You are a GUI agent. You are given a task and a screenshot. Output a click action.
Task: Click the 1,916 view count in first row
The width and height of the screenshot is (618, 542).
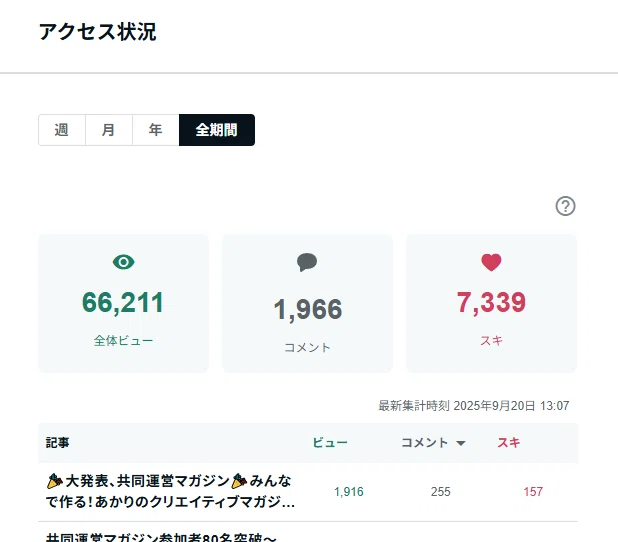click(x=349, y=492)
